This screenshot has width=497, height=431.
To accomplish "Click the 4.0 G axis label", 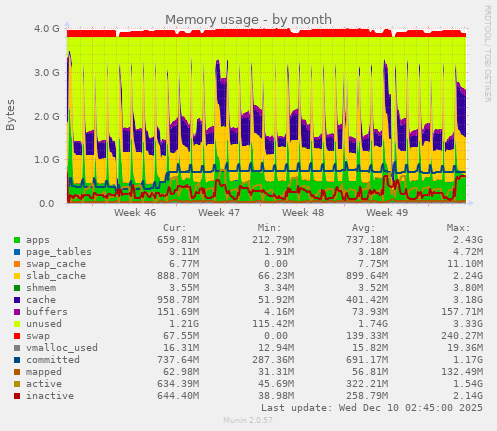I will pyautogui.click(x=47, y=29).
